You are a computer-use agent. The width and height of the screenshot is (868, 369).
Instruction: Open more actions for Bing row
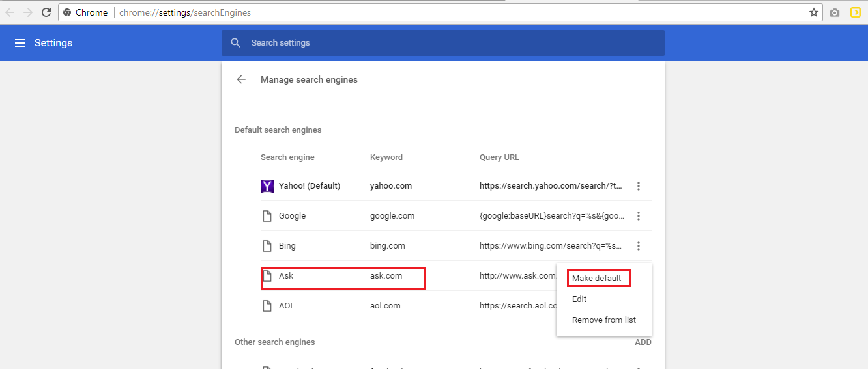(x=639, y=246)
